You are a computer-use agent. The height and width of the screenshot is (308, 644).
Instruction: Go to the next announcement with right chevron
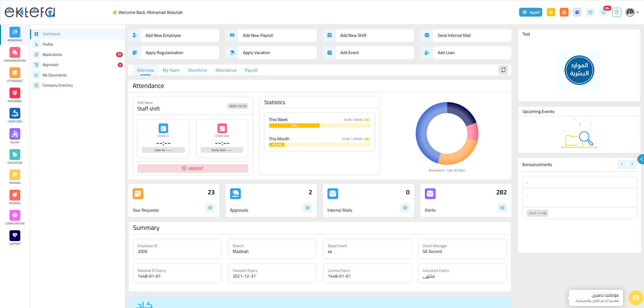(632, 164)
